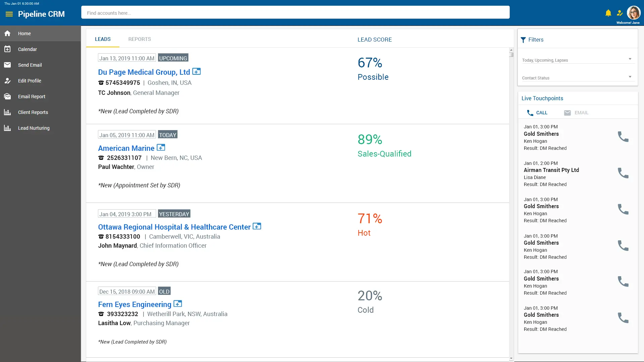Screen dimensions: 644x362
Task: Click the add-account icon beside Fern Eyes Engineering
Action: point(177,303)
